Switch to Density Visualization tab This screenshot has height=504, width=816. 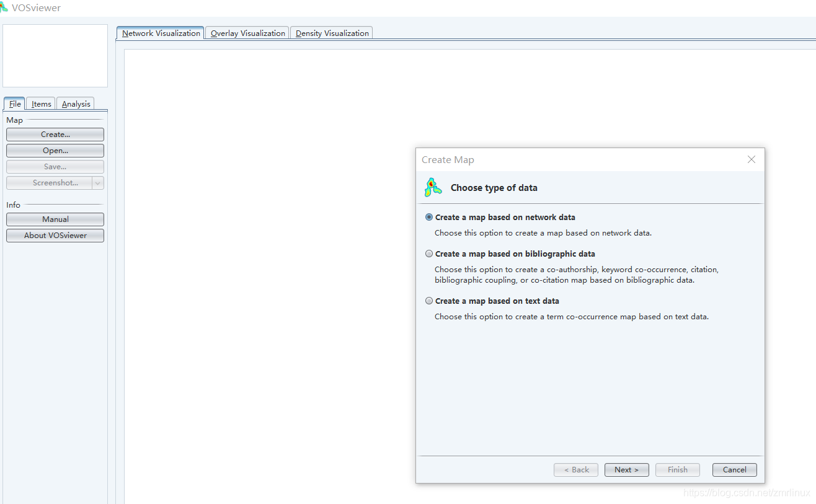click(x=332, y=33)
